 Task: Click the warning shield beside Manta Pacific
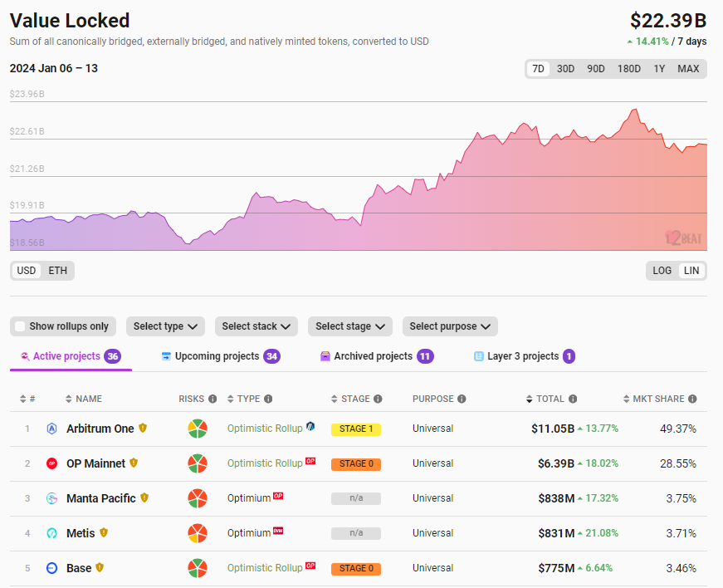144,498
